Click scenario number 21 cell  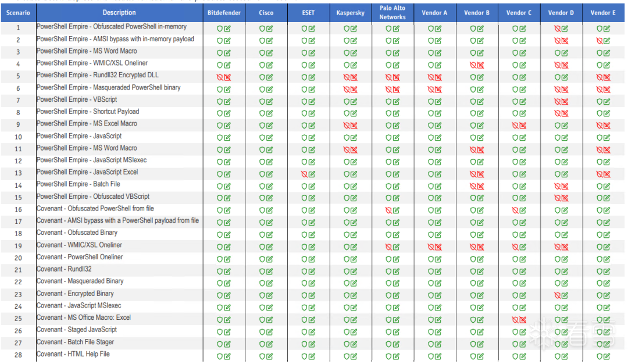(x=18, y=270)
